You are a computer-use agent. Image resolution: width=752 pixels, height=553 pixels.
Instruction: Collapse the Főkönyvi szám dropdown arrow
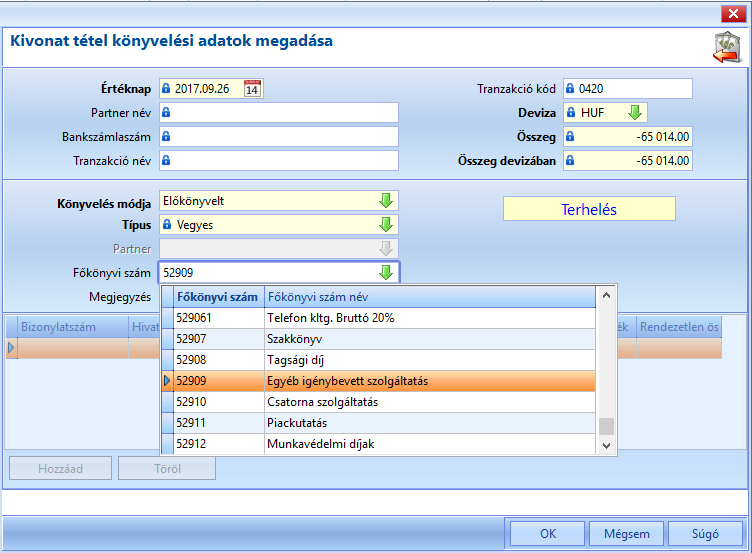[386, 272]
